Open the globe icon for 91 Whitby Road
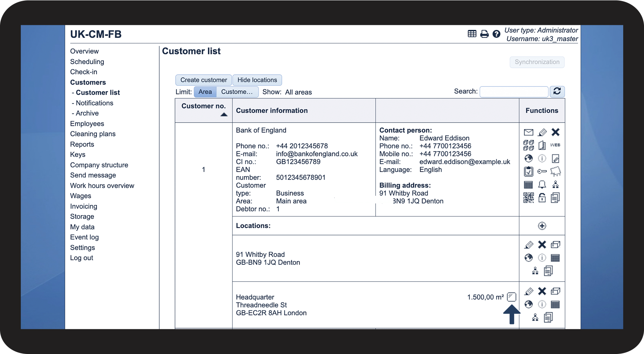This screenshot has height=354, width=644. point(528,258)
